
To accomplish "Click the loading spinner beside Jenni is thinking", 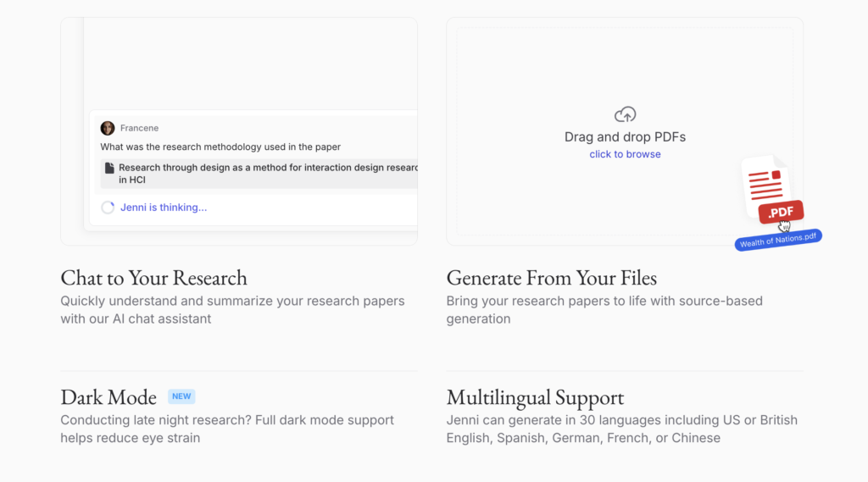I will pos(108,208).
